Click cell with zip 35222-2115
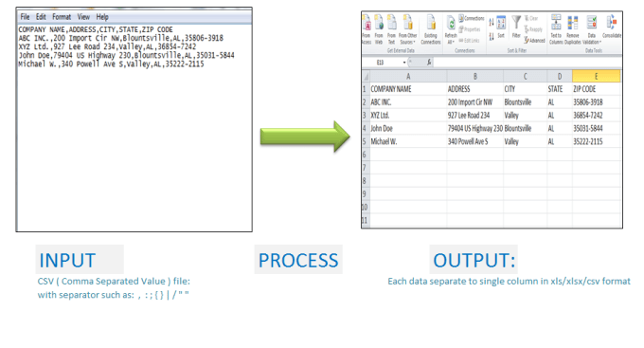Viewport: 644px width, 348px height. tap(596, 141)
